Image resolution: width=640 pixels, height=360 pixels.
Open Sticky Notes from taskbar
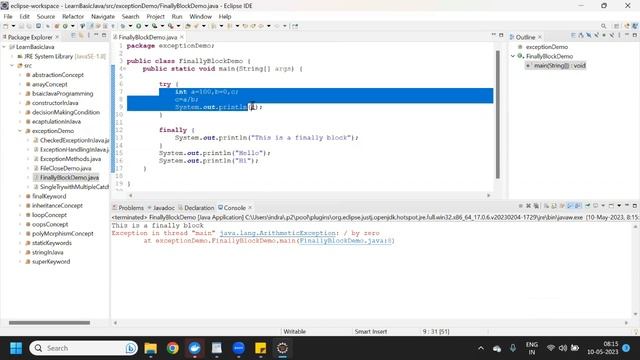260,348
